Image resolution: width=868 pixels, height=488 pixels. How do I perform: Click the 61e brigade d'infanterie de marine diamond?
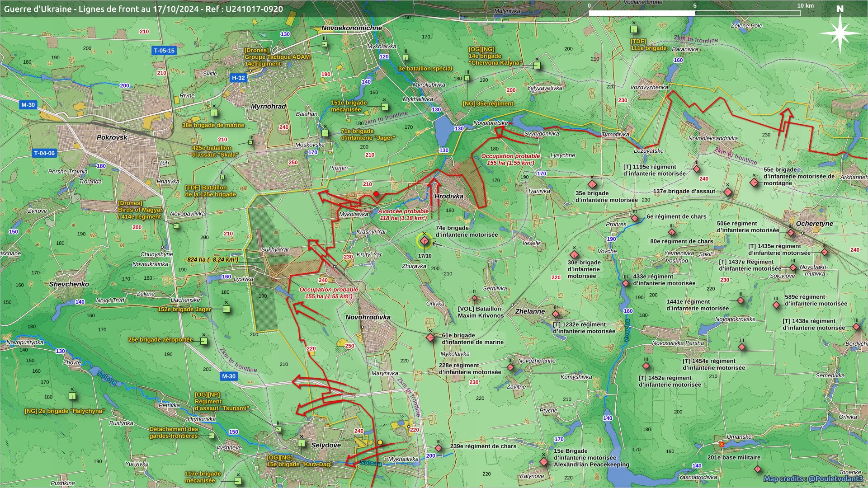(430, 338)
